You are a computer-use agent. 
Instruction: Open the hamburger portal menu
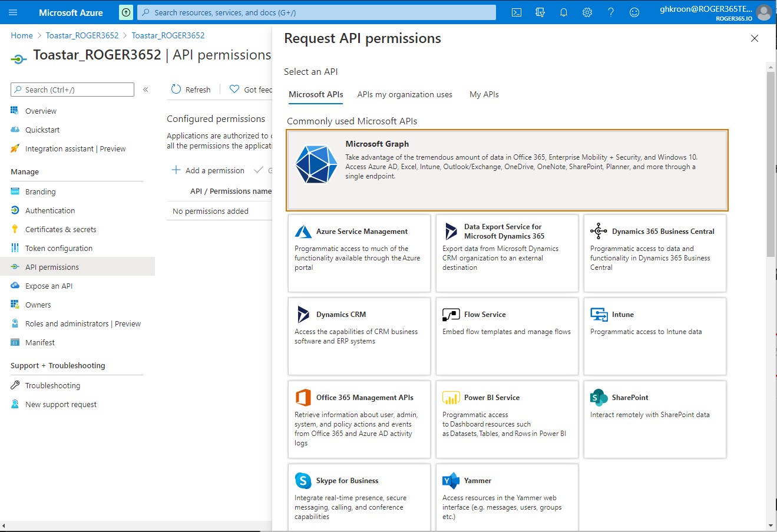14,12
